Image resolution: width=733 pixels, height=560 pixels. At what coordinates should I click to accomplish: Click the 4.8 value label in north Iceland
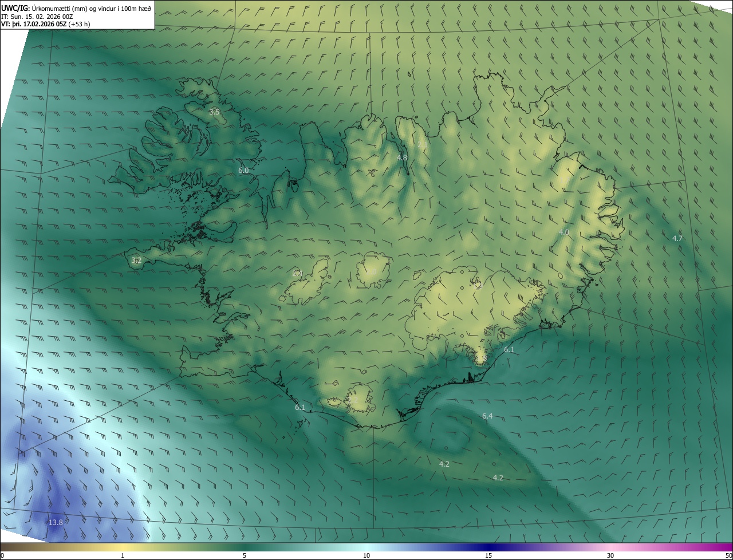click(x=402, y=157)
